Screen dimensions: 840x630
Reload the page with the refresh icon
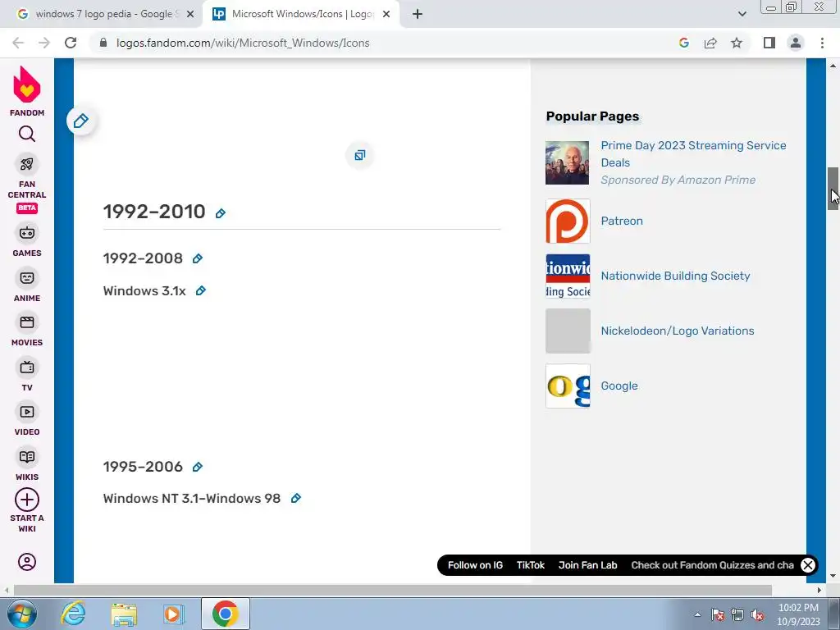point(71,43)
